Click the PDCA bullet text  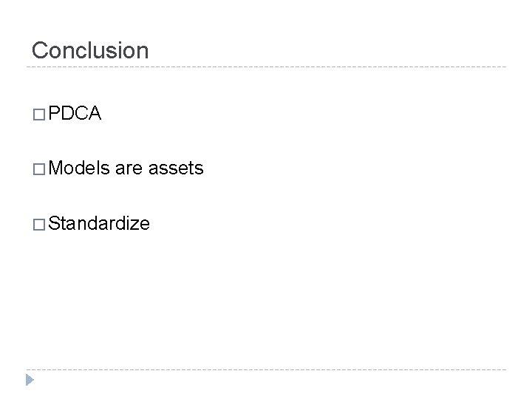76,114
